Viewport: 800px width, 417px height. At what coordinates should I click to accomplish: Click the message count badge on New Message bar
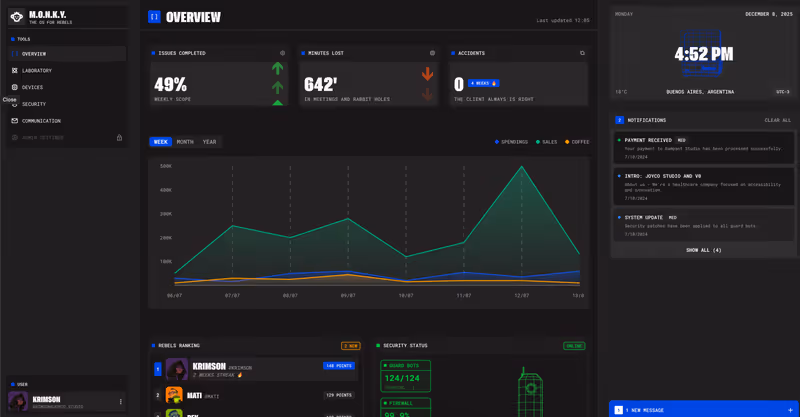(x=618, y=410)
